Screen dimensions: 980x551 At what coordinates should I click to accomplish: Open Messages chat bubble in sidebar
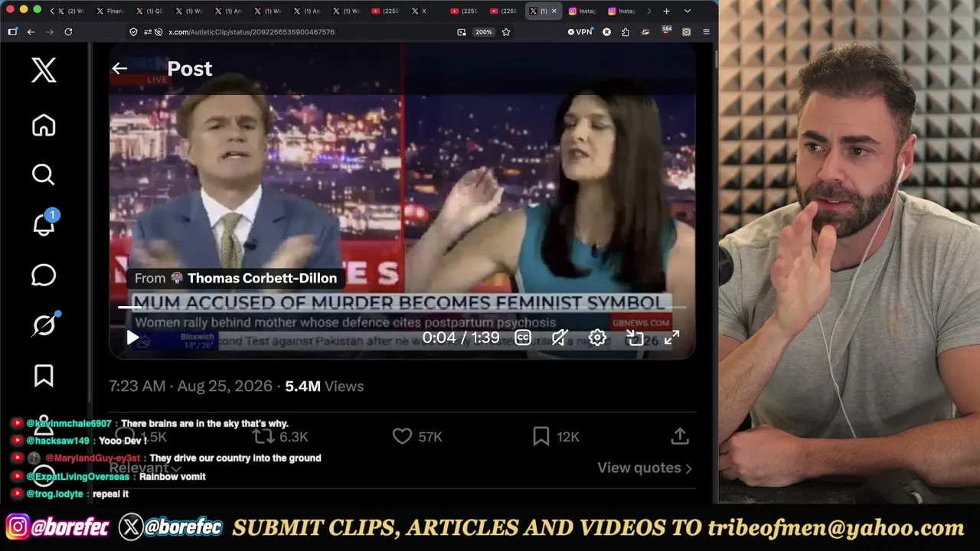coord(44,275)
